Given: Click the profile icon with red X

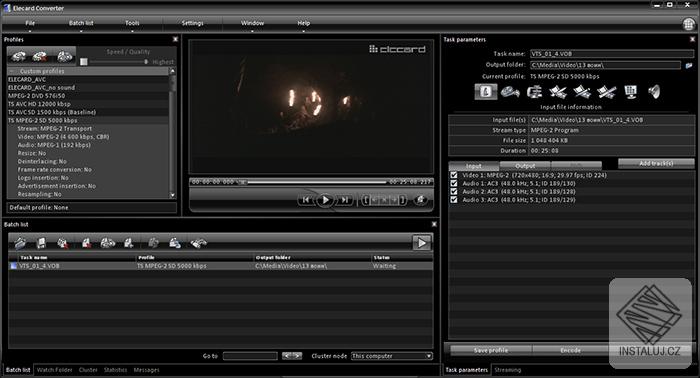Looking at the screenshot, I should pyautogui.click(x=40, y=56).
